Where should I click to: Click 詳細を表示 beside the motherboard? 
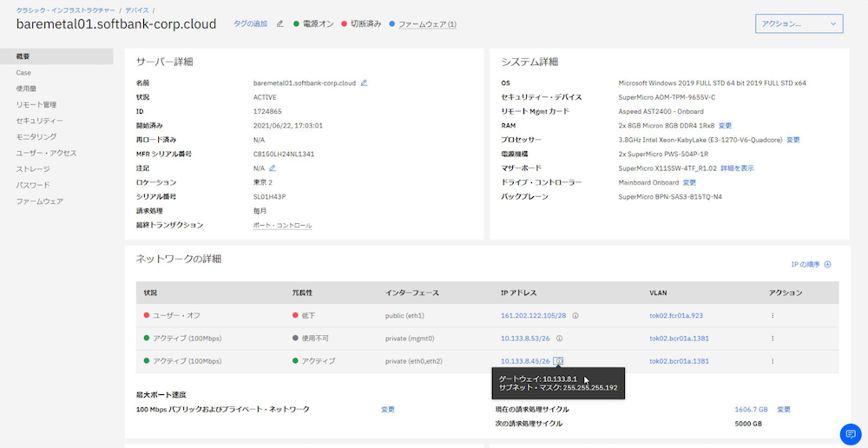[x=737, y=168]
